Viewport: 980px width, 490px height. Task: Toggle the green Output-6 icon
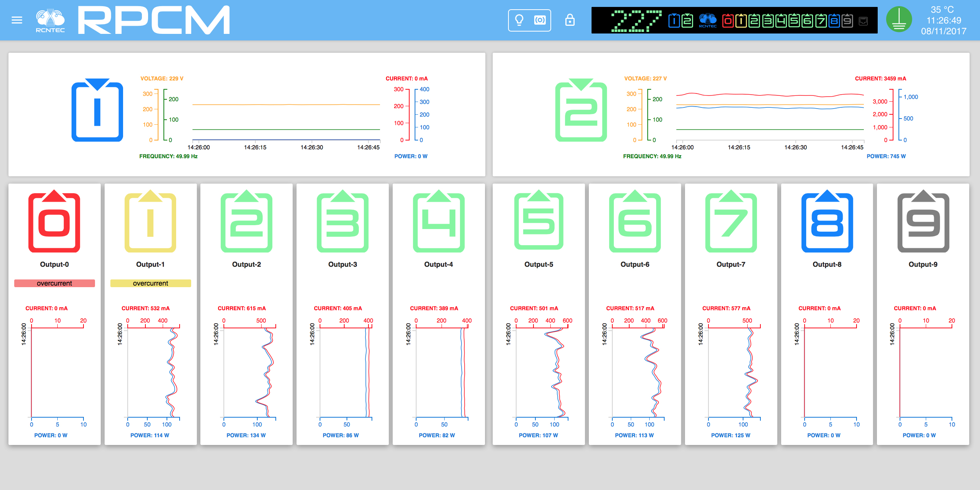635,221
